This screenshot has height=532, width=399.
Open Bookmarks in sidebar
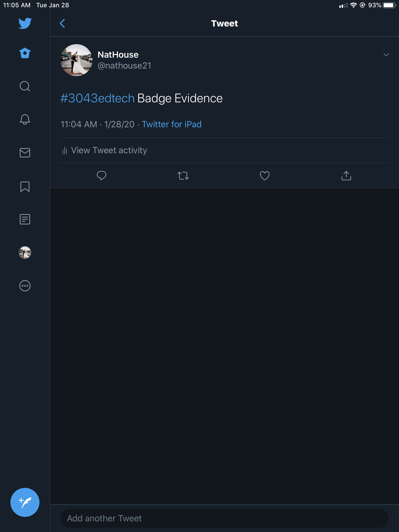click(25, 187)
